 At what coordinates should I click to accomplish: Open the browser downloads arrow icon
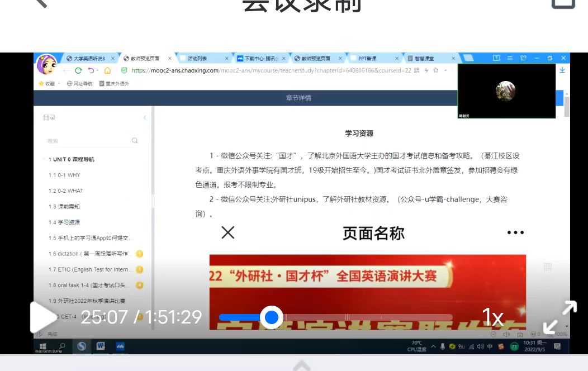[x=562, y=70]
